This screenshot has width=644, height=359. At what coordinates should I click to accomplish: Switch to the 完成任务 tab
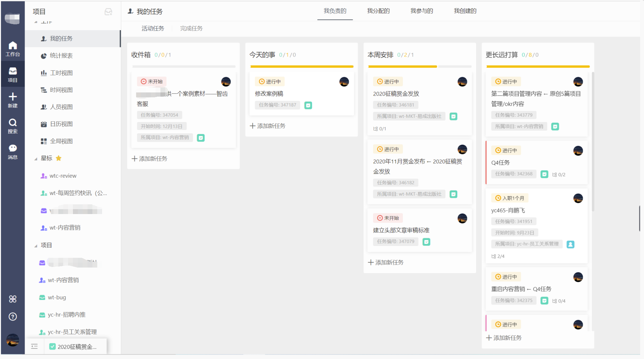191,29
